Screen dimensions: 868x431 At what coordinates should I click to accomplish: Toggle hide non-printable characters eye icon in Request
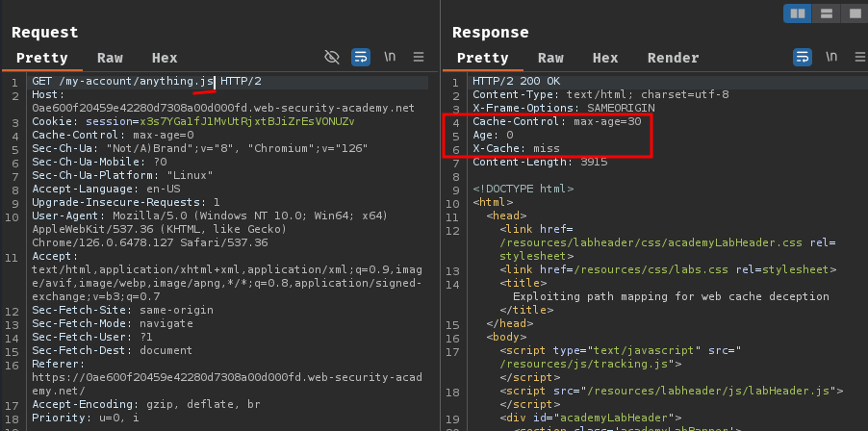point(332,57)
